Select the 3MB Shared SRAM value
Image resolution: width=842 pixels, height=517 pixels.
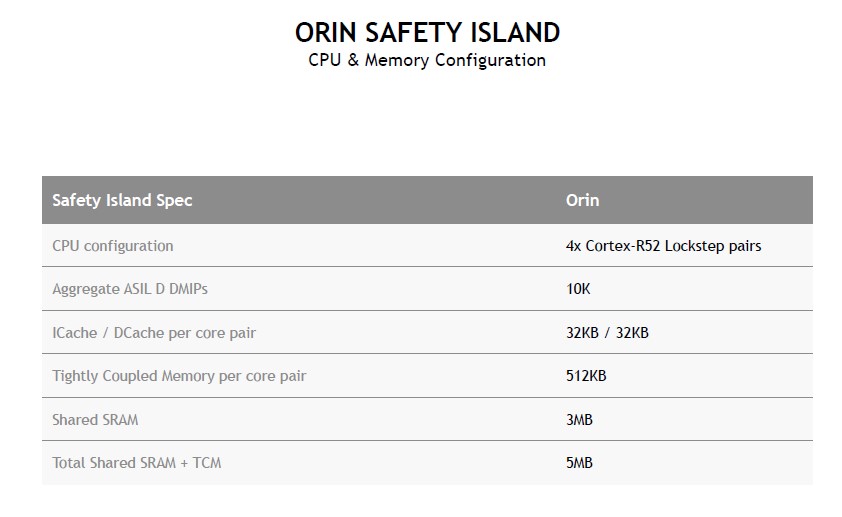click(x=579, y=420)
